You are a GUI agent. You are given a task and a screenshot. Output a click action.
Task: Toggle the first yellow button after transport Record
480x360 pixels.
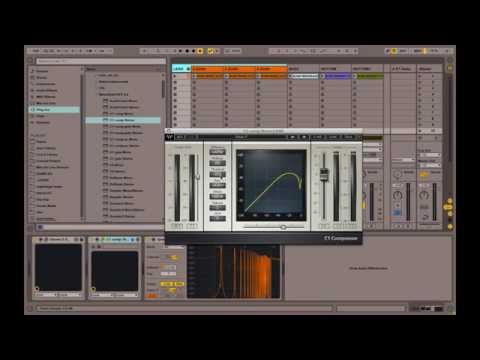pyautogui.click(x=200, y=51)
